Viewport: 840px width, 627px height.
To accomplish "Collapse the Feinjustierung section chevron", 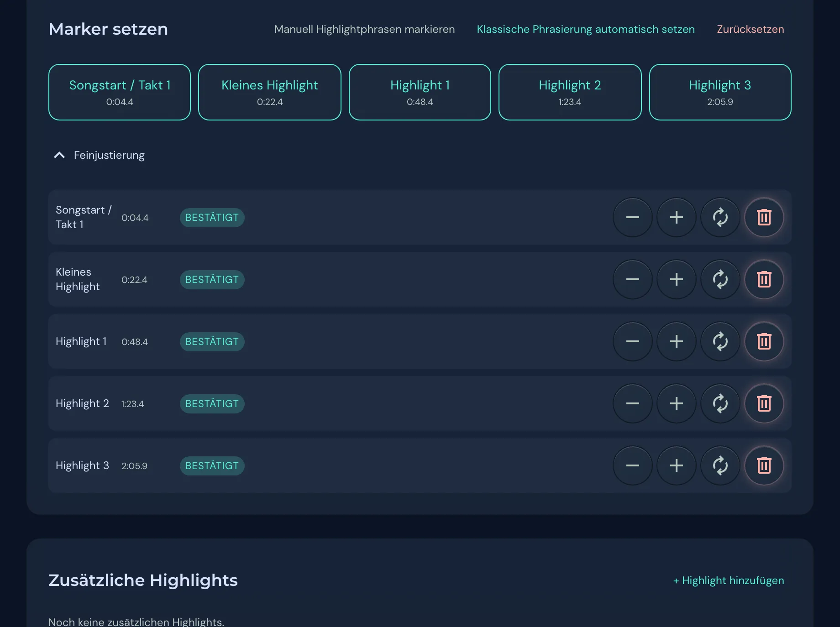I will [x=59, y=155].
